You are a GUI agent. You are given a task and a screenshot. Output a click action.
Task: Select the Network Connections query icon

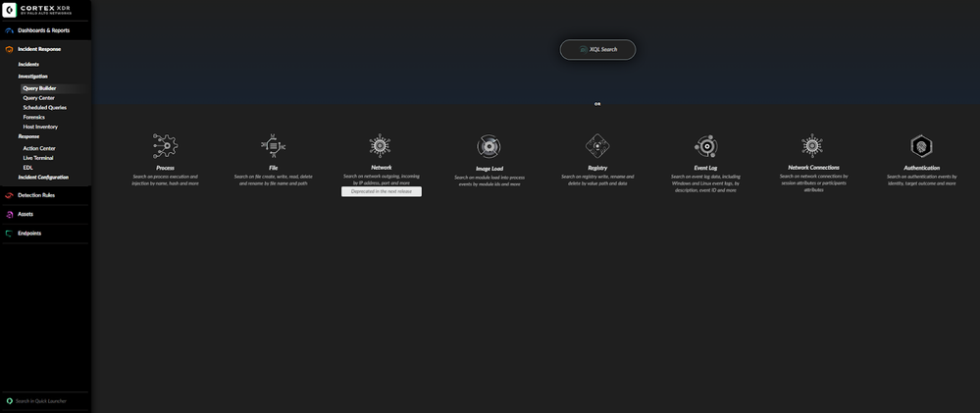click(x=812, y=145)
